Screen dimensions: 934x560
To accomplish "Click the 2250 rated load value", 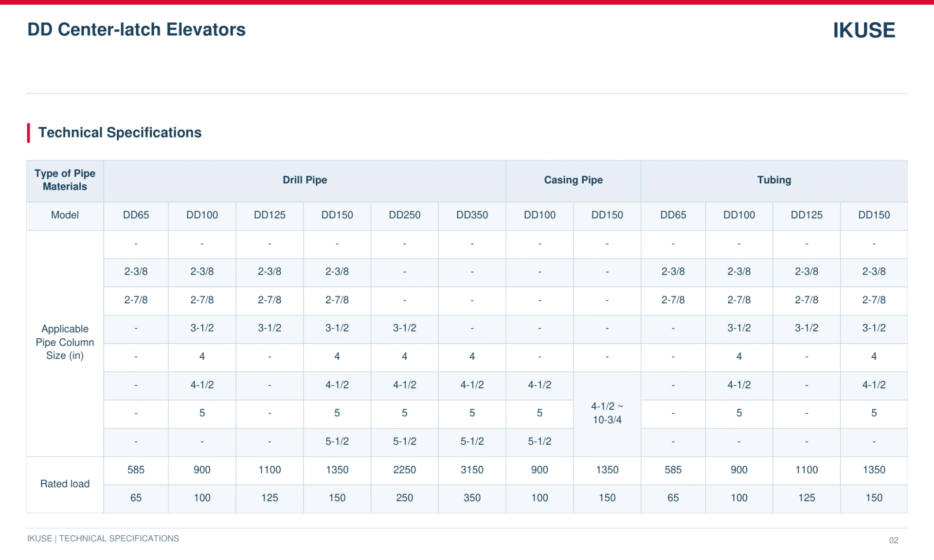I will [x=404, y=470].
